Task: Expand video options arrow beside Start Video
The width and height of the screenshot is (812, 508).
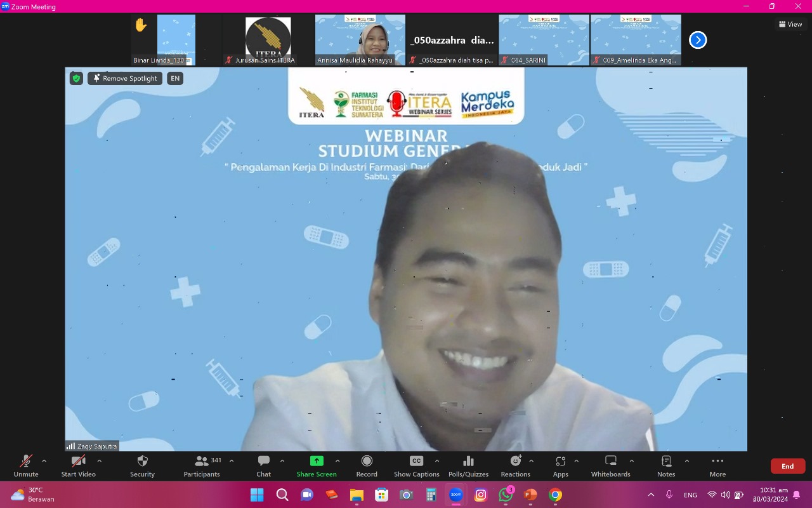Action: pos(99,461)
